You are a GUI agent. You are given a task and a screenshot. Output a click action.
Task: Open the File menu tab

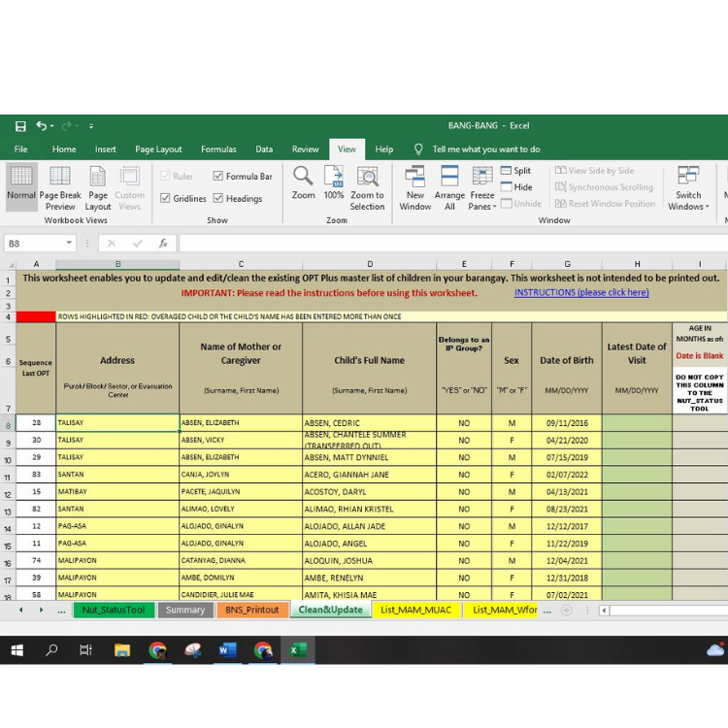pos(21,149)
